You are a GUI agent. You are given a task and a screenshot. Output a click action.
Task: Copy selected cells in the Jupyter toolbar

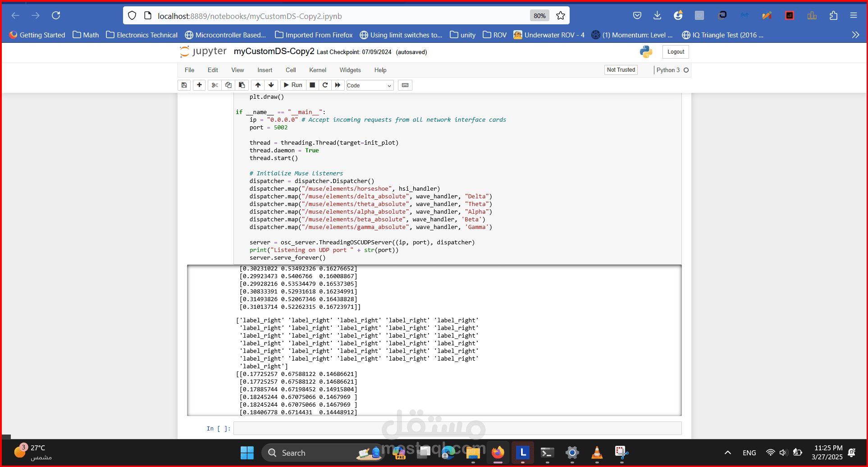click(x=228, y=85)
